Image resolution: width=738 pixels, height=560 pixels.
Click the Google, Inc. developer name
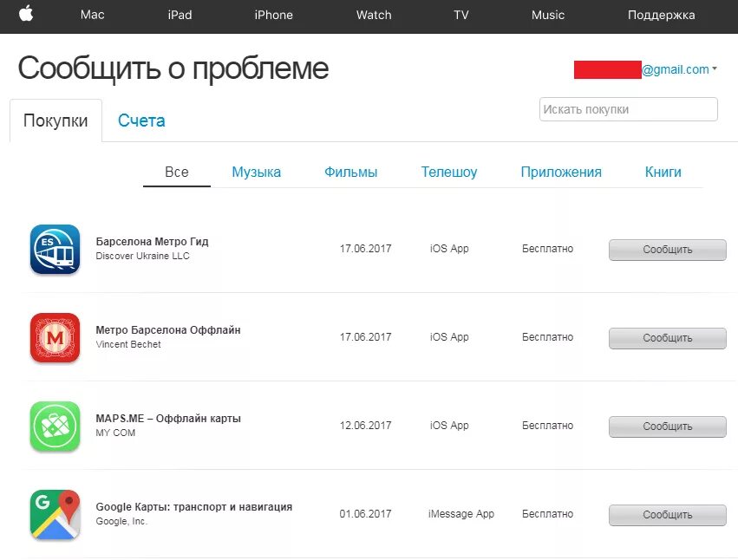tap(121, 521)
